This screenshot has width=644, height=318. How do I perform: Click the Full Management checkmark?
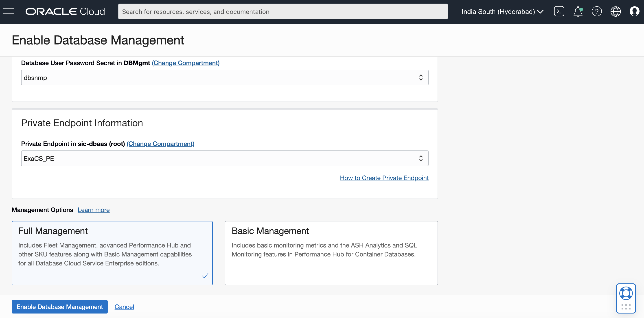click(x=205, y=276)
